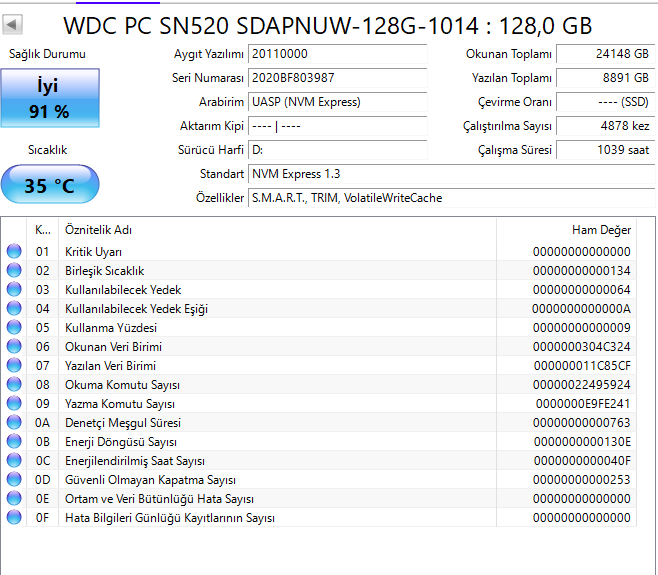Click the Seri Numarası field 2020BF803987
Screen dimensions: 658x575
tap(338, 78)
